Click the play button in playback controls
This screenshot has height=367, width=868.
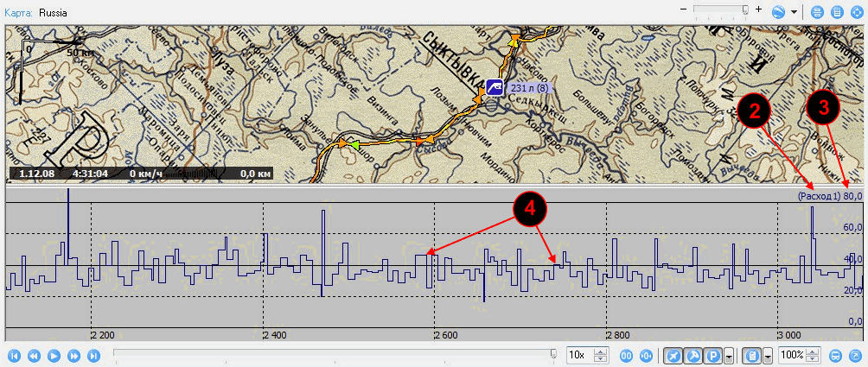tap(54, 355)
